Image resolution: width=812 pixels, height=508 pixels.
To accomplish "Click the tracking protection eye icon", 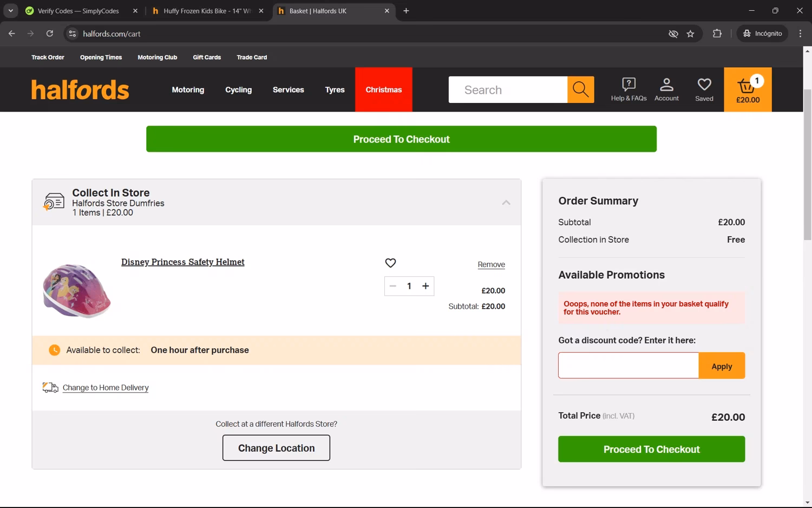I will point(673,34).
